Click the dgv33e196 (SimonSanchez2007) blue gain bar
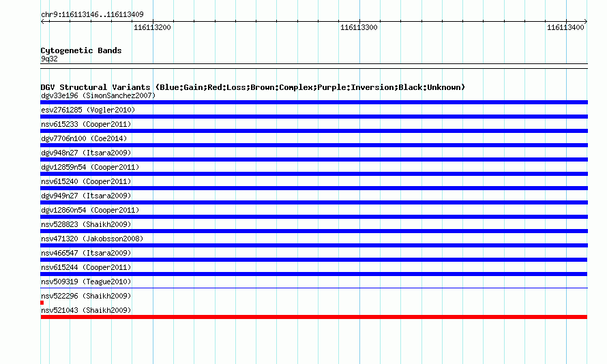 314,102
